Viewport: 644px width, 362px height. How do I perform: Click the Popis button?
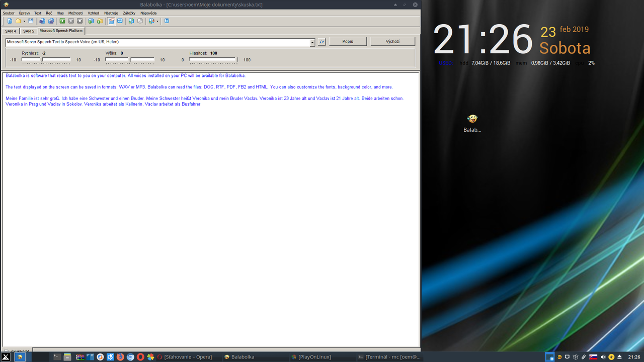point(348,42)
